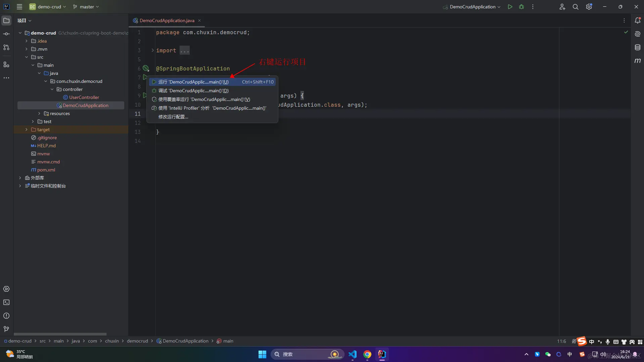Show more tool windows ellipsis

(6, 78)
